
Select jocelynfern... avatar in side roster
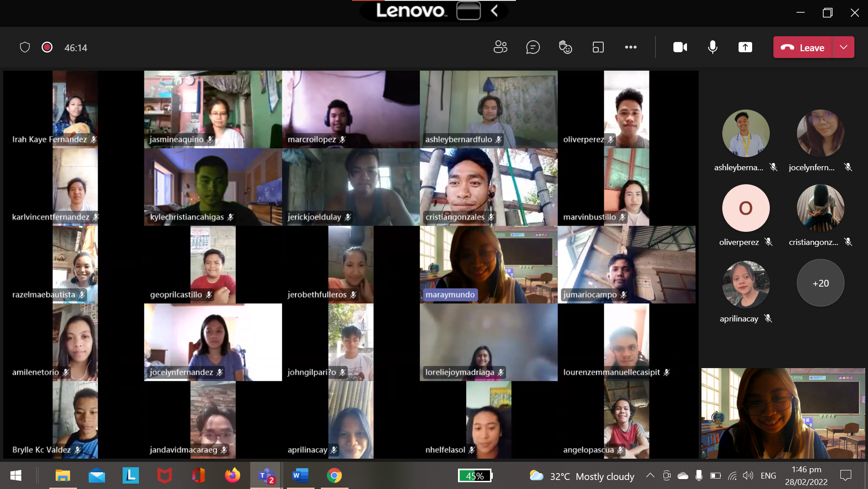pyautogui.click(x=820, y=133)
